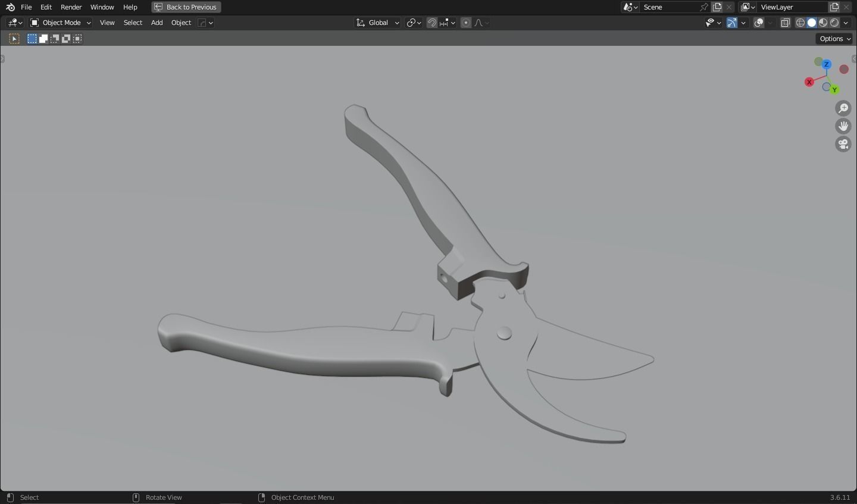The height and width of the screenshot is (504, 857).
Task: Open the Blender logo app menu
Action: [10, 7]
